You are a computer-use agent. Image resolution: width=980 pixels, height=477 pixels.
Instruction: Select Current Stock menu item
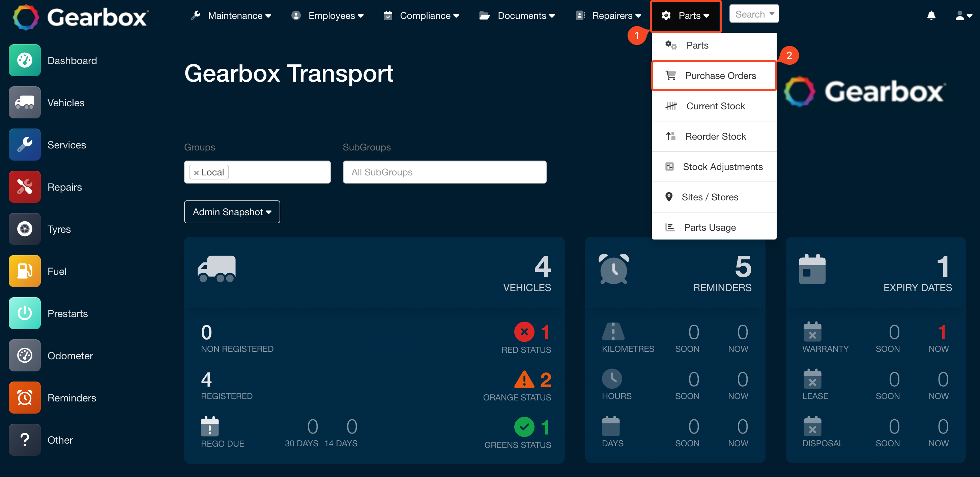714,106
